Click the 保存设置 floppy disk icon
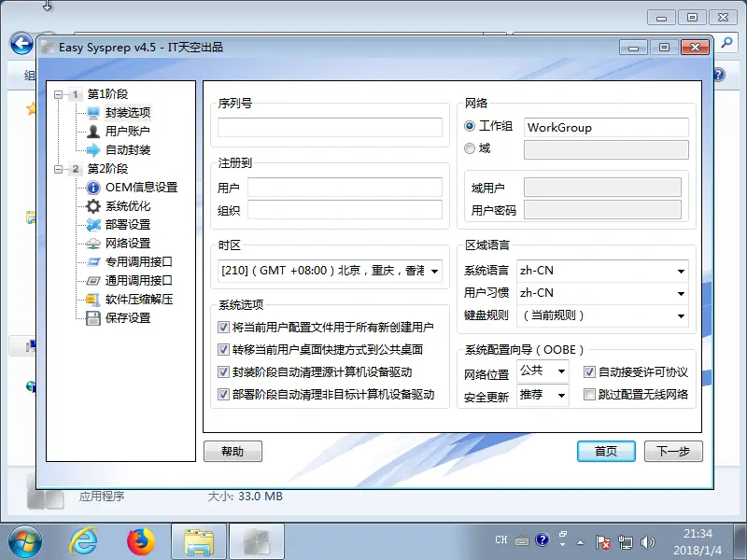 tap(93, 318)
